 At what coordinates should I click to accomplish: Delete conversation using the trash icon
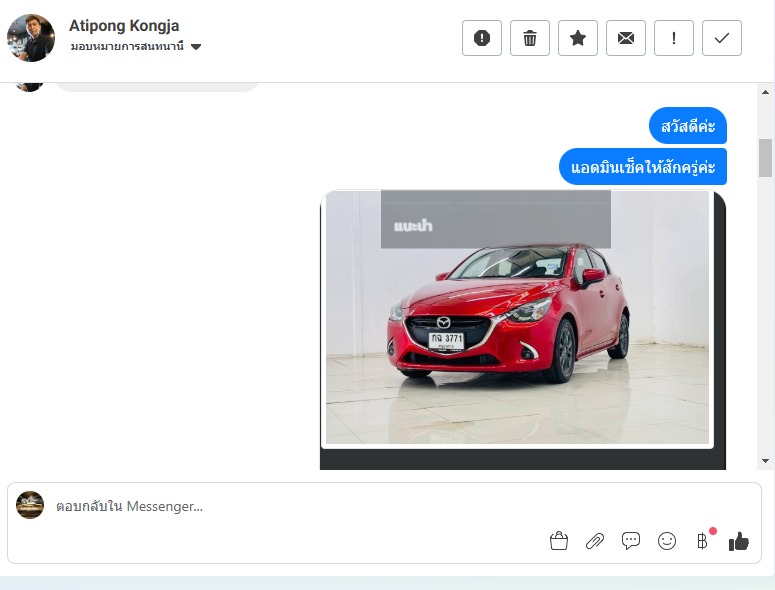click(x=530, y=38)
